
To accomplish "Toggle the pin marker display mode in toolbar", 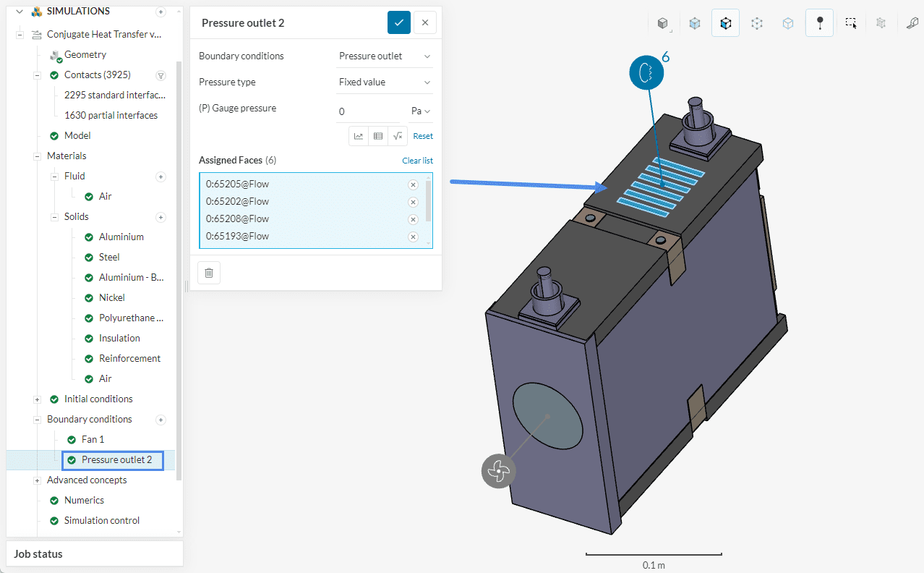I will (x=819, y=23).
